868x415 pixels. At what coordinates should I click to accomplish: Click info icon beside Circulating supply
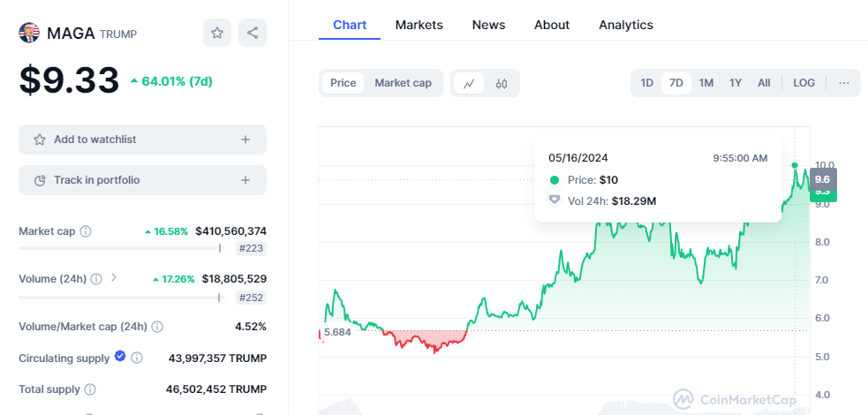[x=137, y=358]
